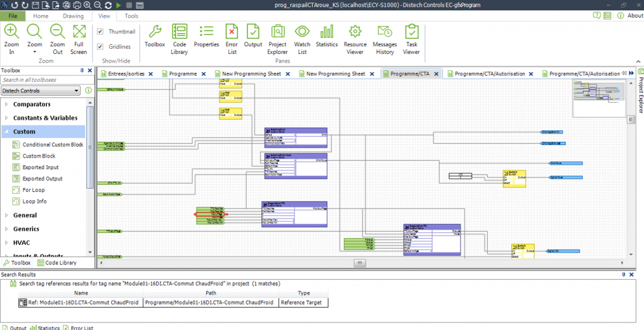Click the canvas thumbnail overview
Viewport: 644px width, 330px height.
599,98
